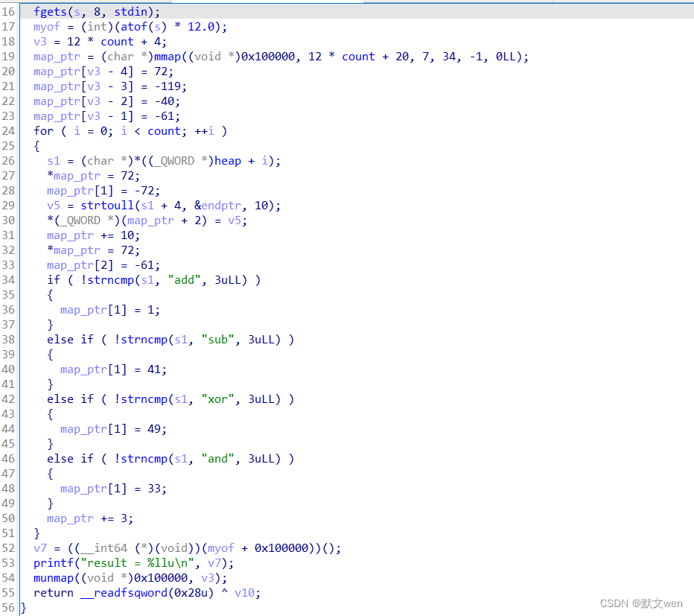Click the printf call on line 53
Screen dimensions: 694x616
click(54, 562)
